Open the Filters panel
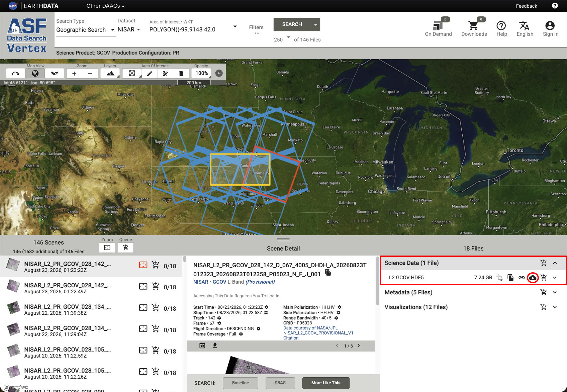This screenshot has height=392, width=567. [x=256, y=29]
